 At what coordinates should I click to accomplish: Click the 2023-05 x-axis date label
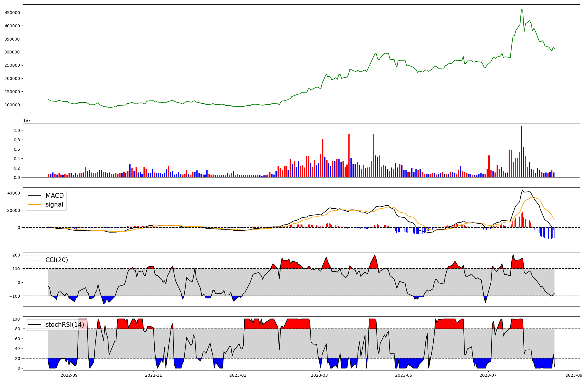404,375
